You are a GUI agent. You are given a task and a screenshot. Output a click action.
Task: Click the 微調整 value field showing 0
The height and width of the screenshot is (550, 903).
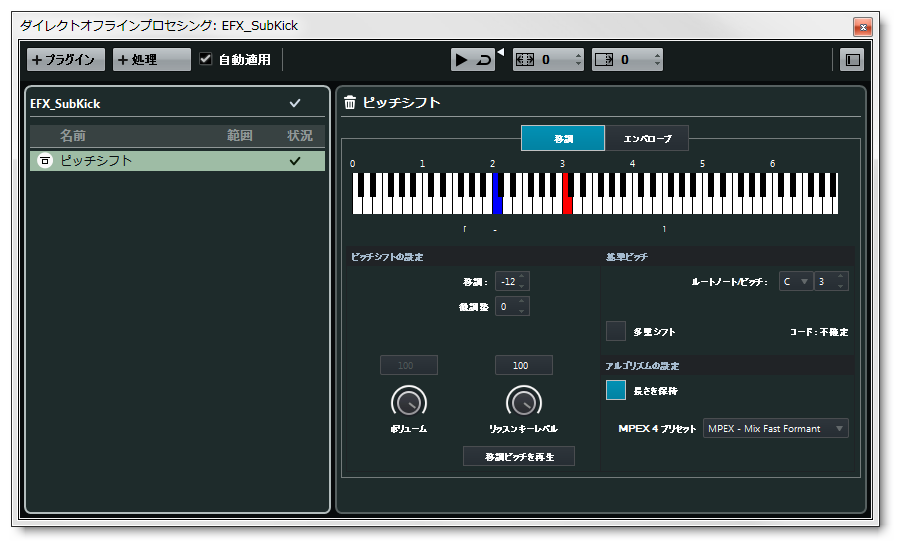tap(507, 306)
